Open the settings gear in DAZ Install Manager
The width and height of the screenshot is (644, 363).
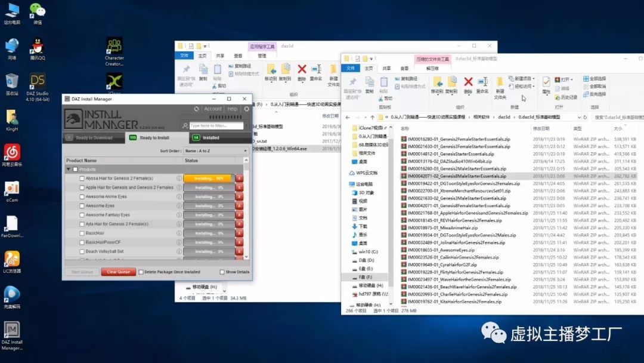(246, 109)
